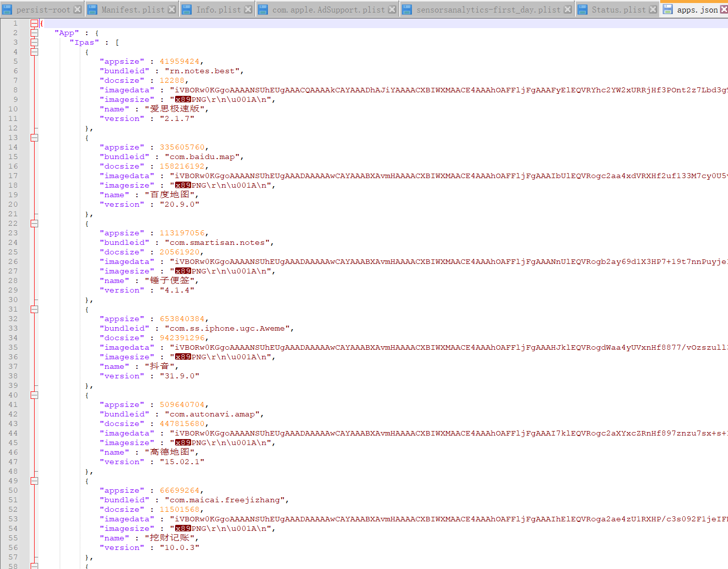This screenshot has height=569, width=728.
Task: Click the save icon on Info.plist tab
Action: [187, 9]
